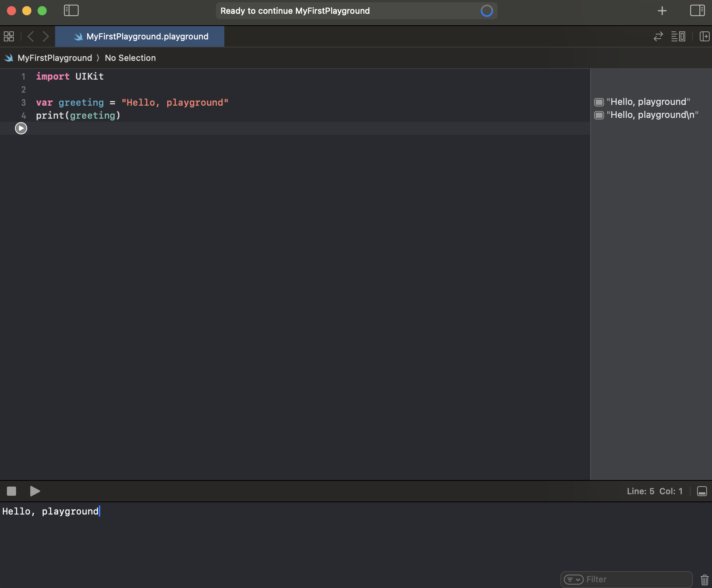Toggle the navigator sidebar

tap(71, 10)
